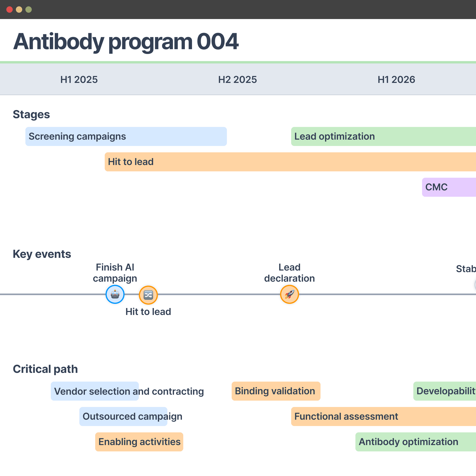Click the Antibody program 004 title
Screen dimensions: 476x476
point(126,41)
